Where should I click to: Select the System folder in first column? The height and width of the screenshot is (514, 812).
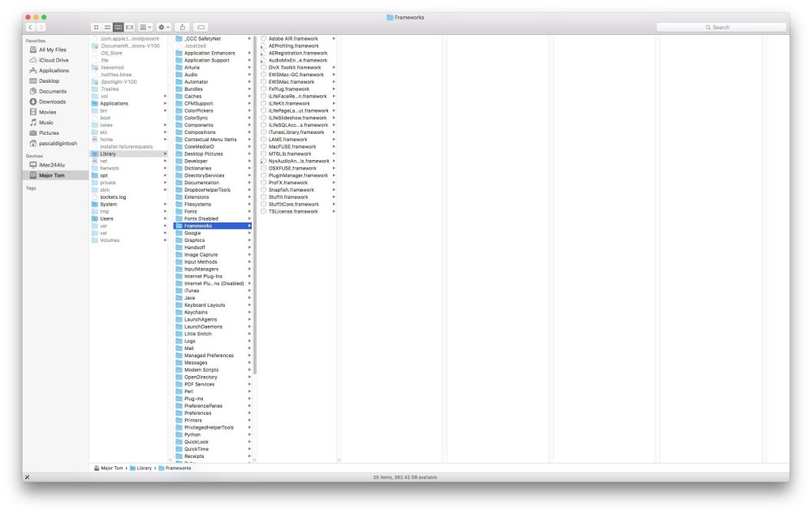click(x=129, y=204)
